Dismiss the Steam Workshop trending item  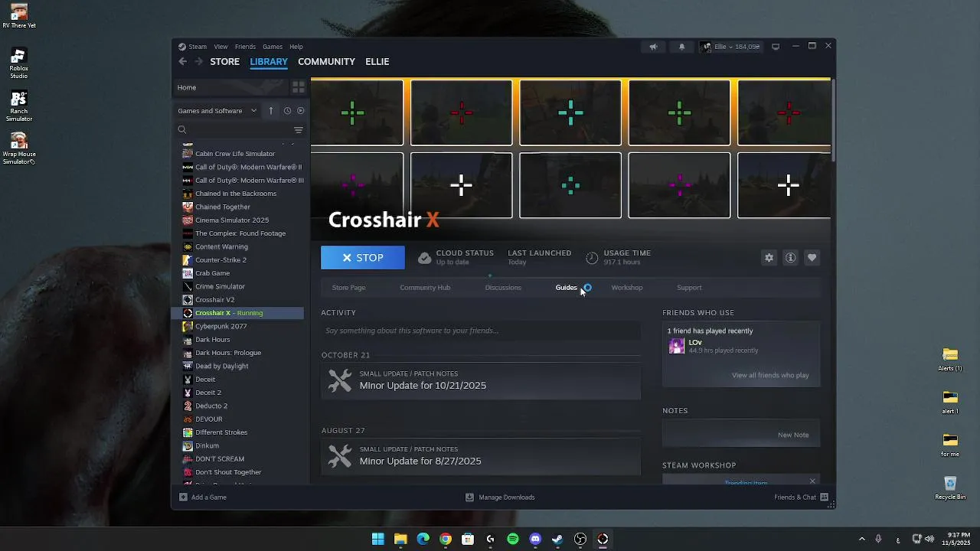pos(812,481)
